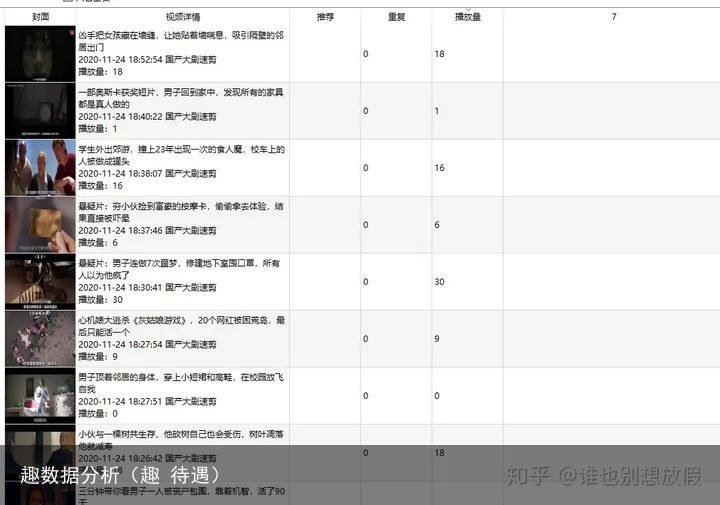Open cover thumbnail of 男子连做7次噩梦 video
Screen dimensions: 720x505
pos(40,282)
